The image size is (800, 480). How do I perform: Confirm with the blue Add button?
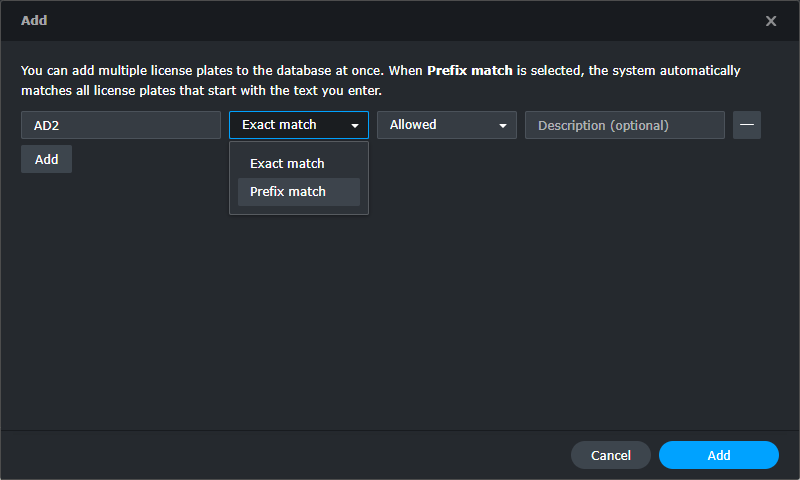(718, 455)
